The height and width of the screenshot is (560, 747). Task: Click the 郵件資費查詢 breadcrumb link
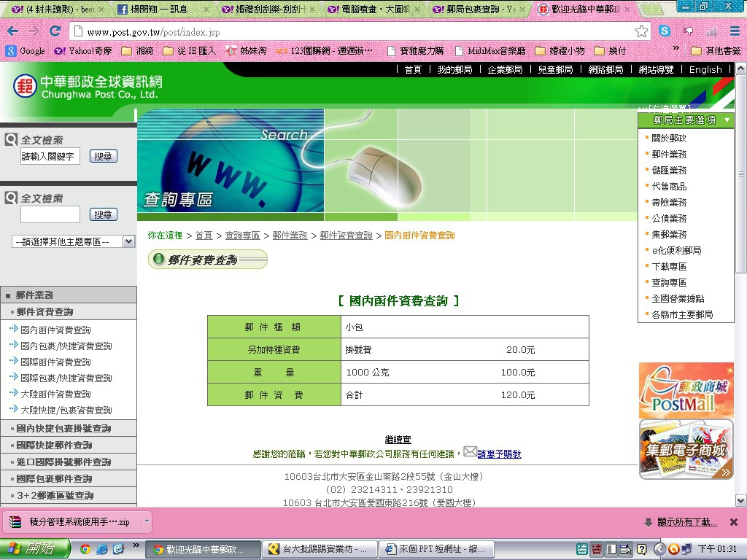pyautogui.click(x=347, y=236)
